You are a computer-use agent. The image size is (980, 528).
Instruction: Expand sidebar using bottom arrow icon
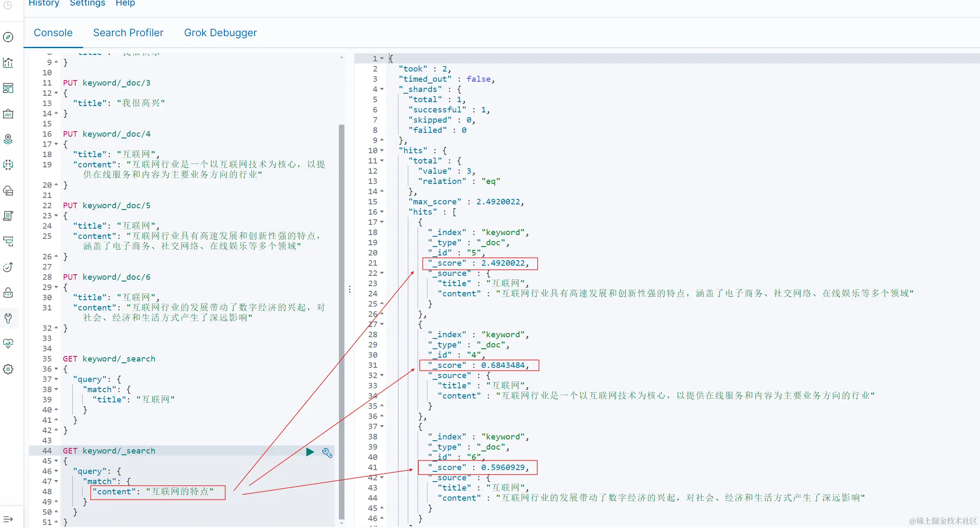(x=8, y=519)
